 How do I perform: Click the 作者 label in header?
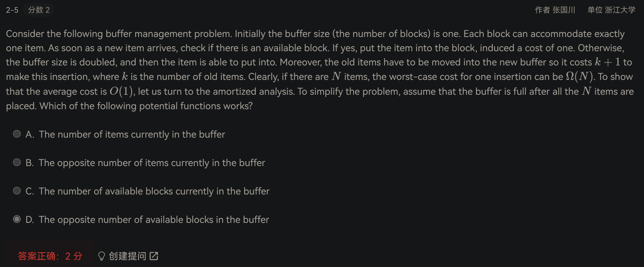(542, 10)
